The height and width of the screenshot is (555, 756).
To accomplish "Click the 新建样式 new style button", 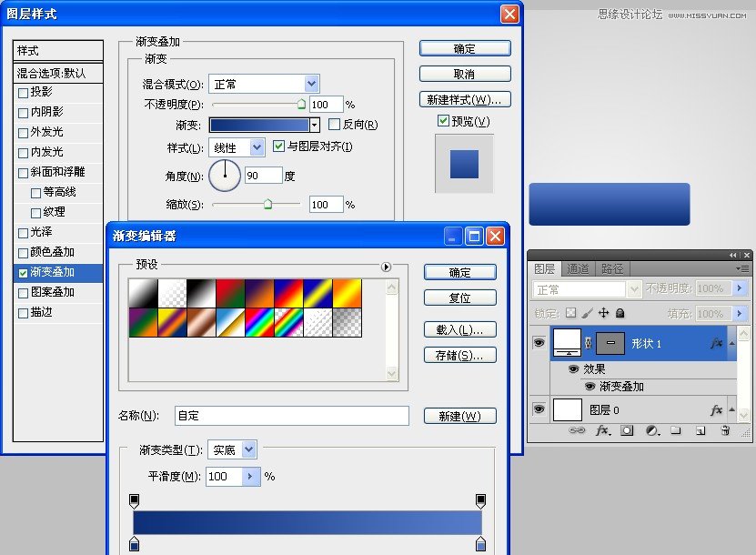I will pos(464,99).
